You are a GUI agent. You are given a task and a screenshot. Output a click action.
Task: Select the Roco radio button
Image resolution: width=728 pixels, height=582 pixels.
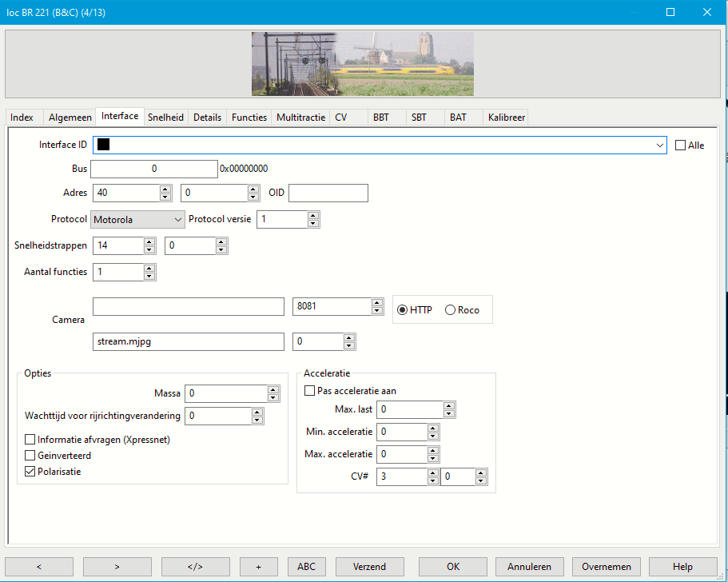tap(450, 310)
